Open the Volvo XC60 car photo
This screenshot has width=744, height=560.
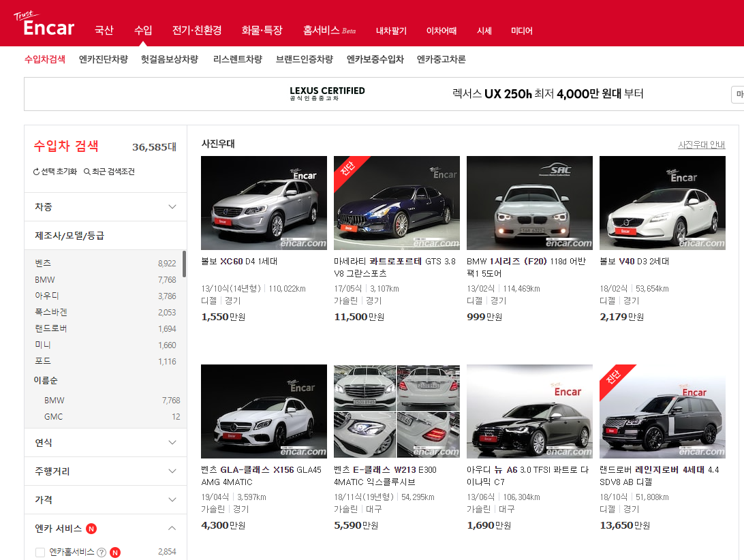point(264,203)
